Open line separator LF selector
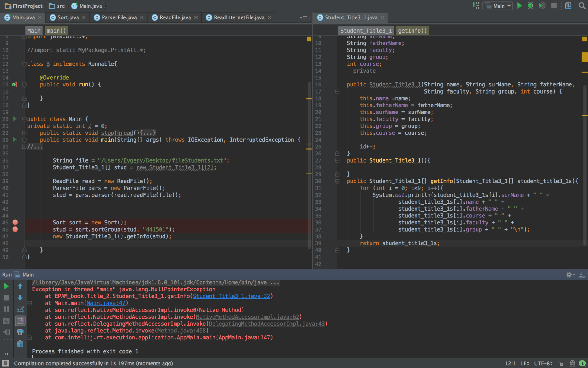The height and width of the screenshot is (368, 588). pyautogui.click(x=525, y=363)
